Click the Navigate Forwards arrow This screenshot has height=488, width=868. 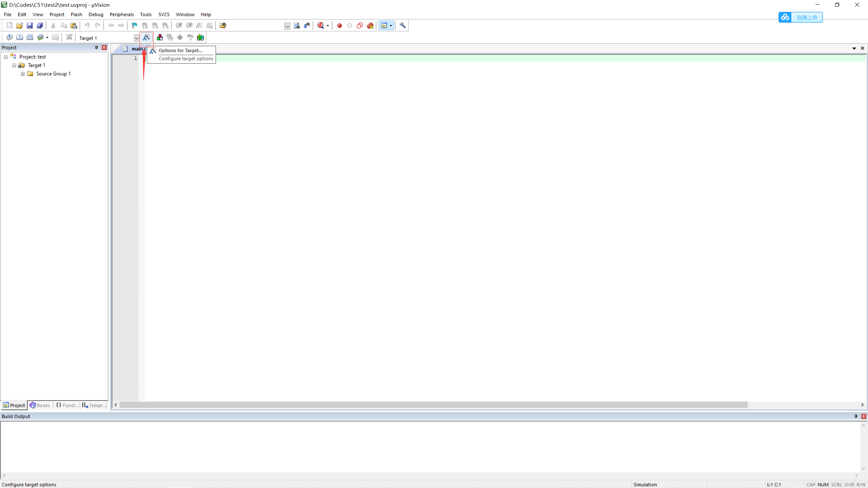(x=121, y=25)
